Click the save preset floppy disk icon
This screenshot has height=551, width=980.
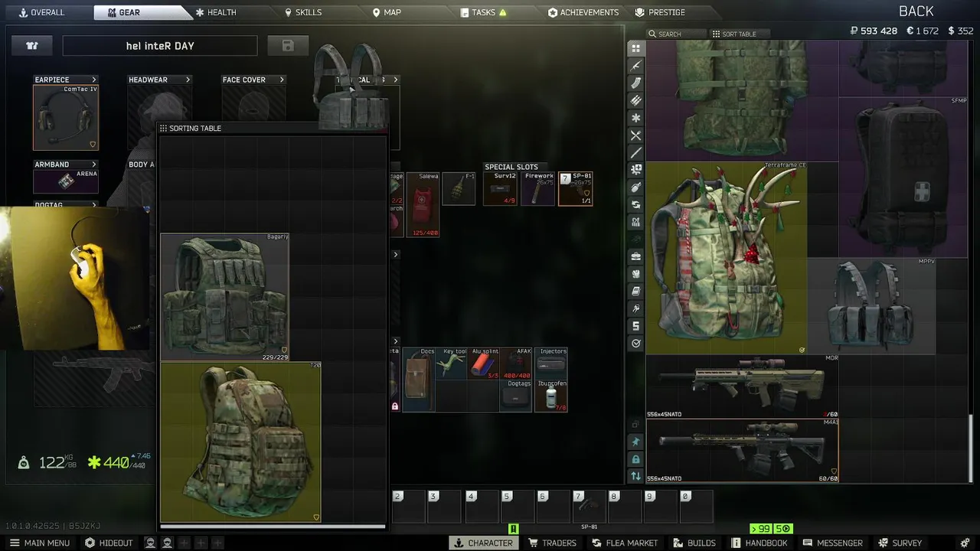[288, 46]
